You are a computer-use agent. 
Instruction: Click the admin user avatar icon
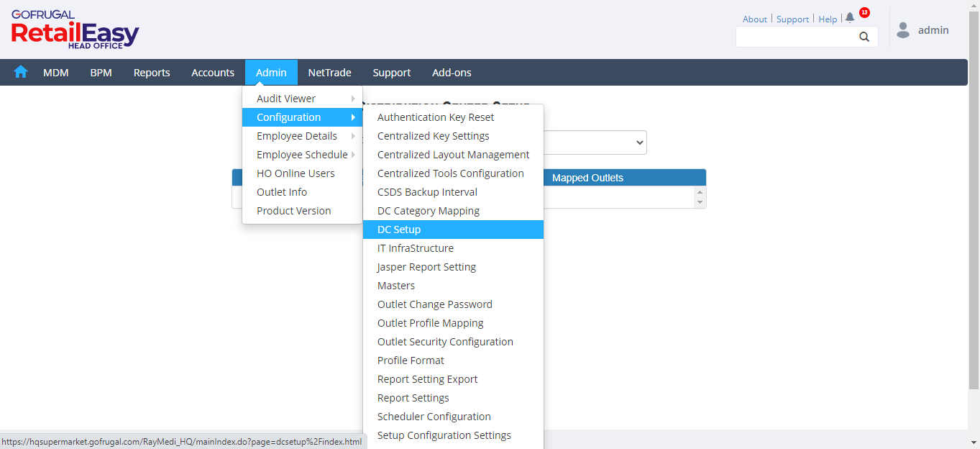pyautogui.click(x=903, y=30)
